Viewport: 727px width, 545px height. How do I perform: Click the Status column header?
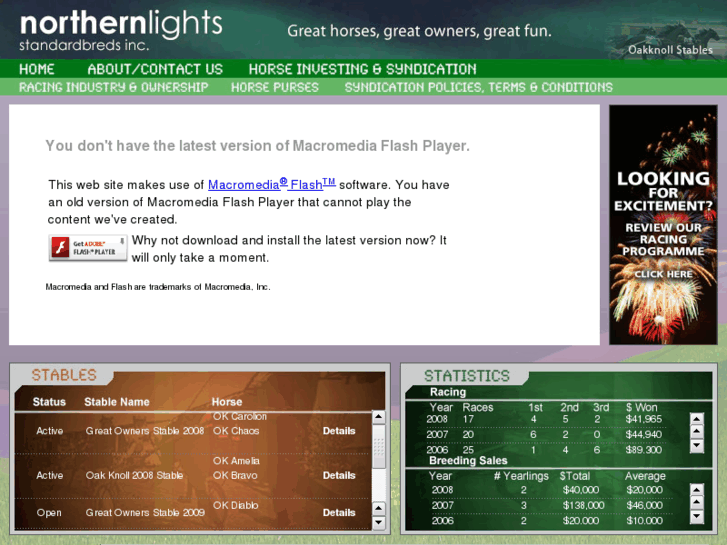tap(49, 402)
